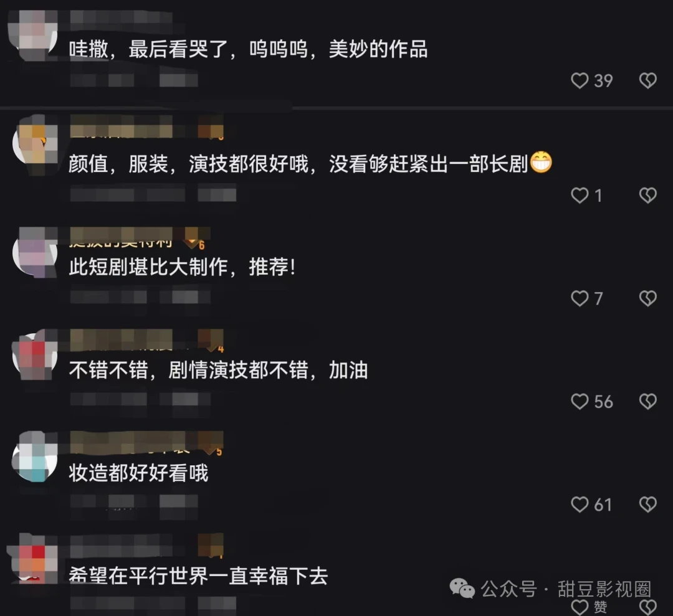Select comment text 希望在平行世界一直幸福下去

pos(198,576)
